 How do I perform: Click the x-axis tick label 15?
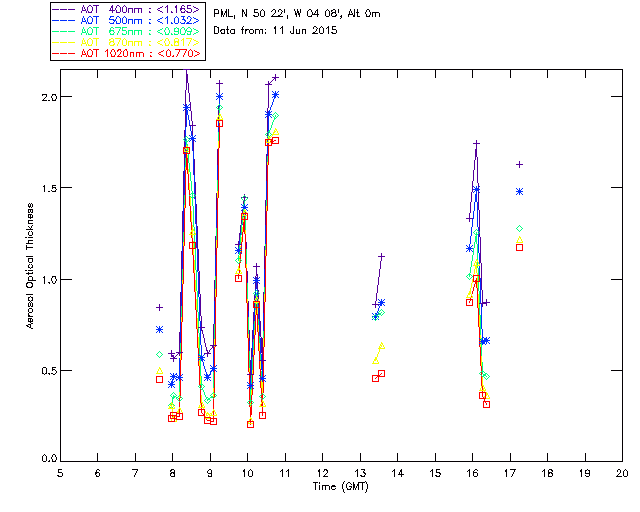click(435, 473)
